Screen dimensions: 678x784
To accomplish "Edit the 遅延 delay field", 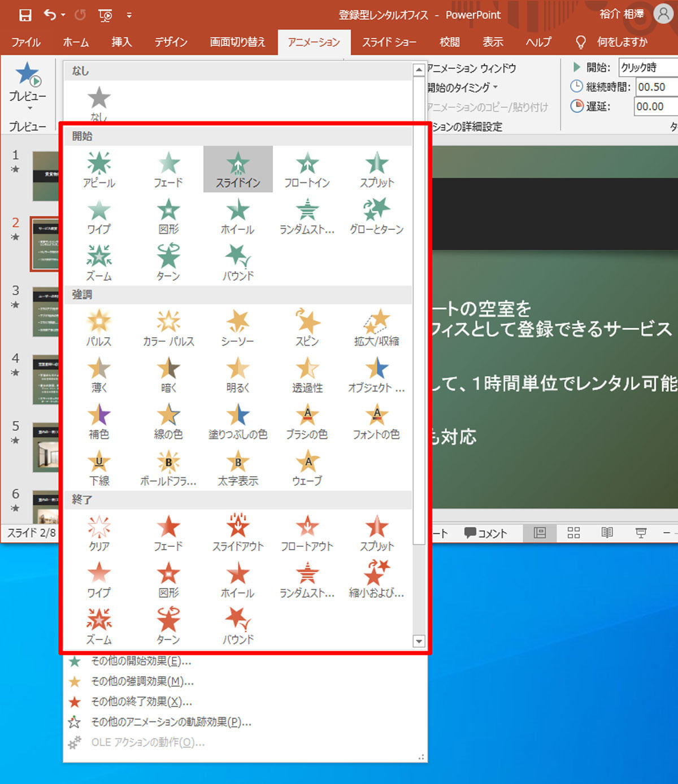I will click(x=657, y=106).
